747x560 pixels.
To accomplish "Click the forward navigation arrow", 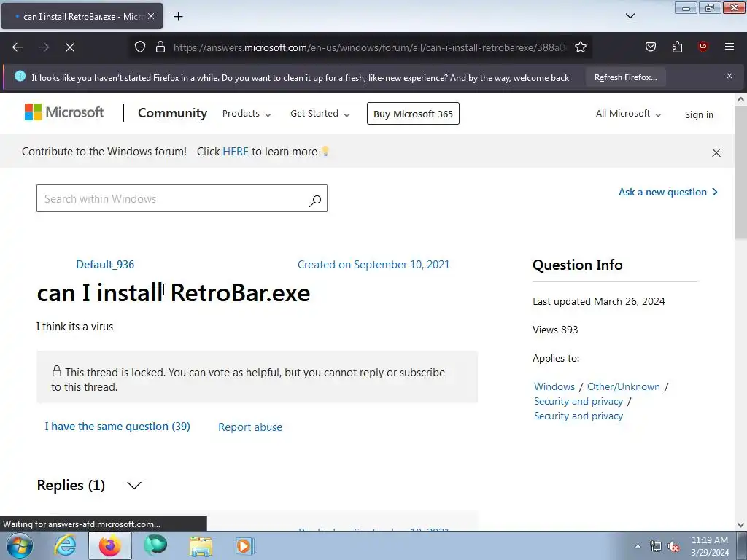I will click(x=44, y=47).
